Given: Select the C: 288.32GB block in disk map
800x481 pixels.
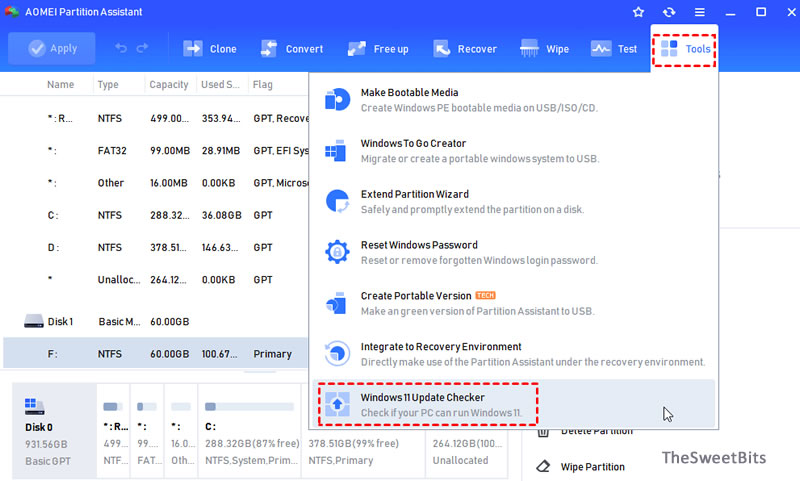Looking at the screenshot, I should coord(250,432).
